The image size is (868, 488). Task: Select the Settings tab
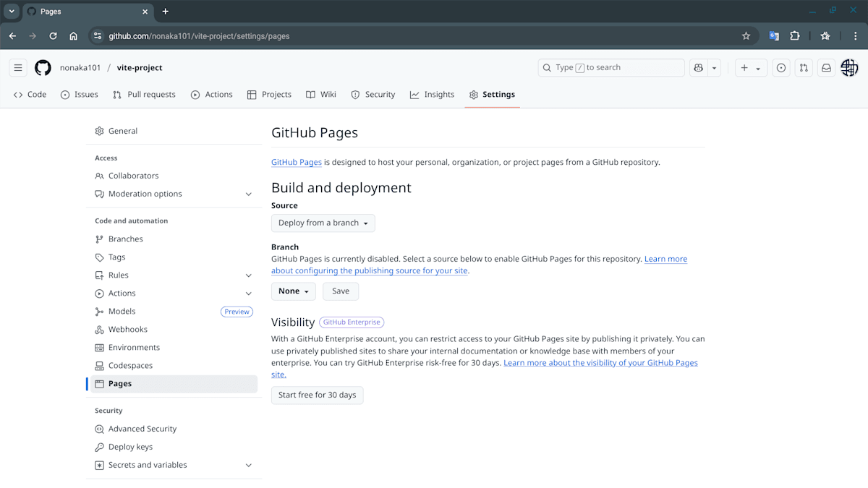tap(492, 95)
